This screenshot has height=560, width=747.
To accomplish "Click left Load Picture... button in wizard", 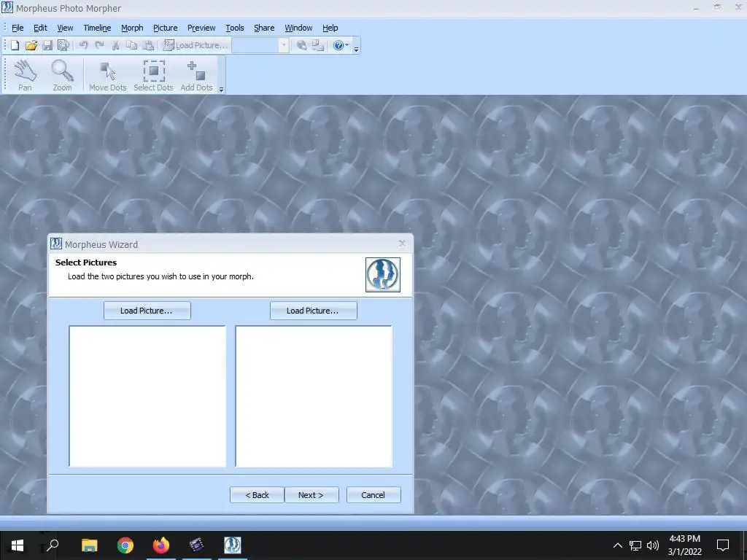I will click(147, 311).
